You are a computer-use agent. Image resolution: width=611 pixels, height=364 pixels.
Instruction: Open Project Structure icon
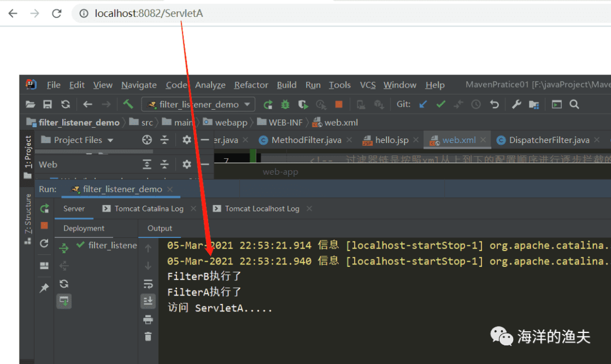(x=534, y=105)
